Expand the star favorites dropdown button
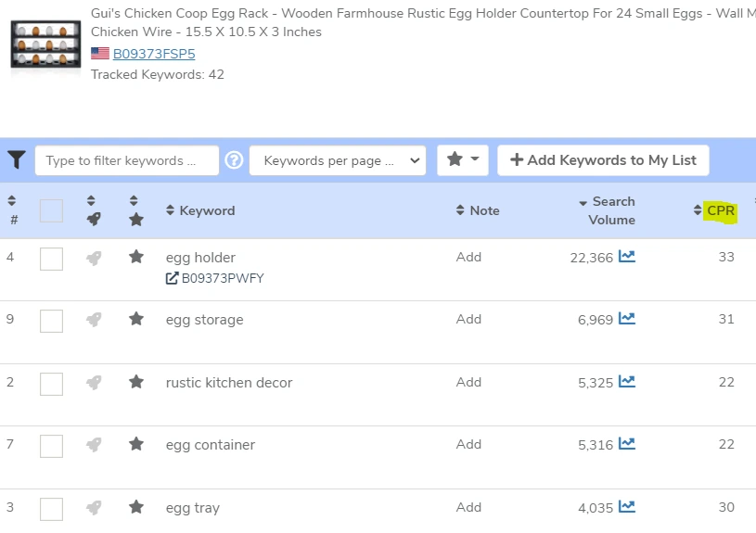The height and width of the screenshot is (533, 756). 462,160
